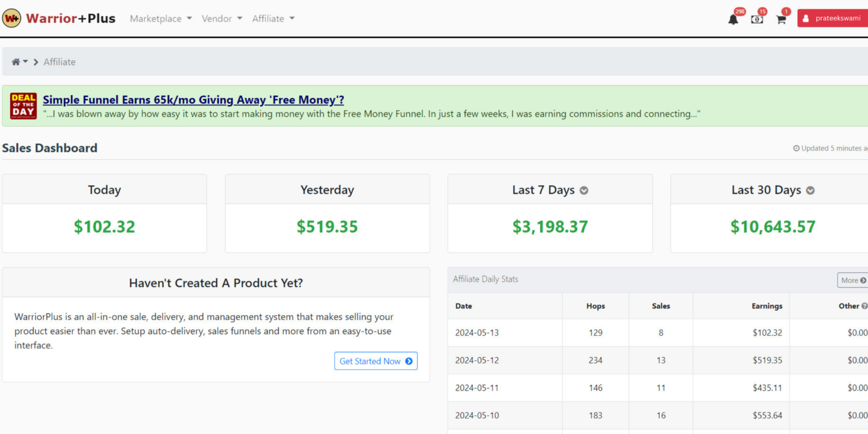Open the prateekswami user account button
The width and height of the screenshot is (868, 434).
(x=832, y=18)
